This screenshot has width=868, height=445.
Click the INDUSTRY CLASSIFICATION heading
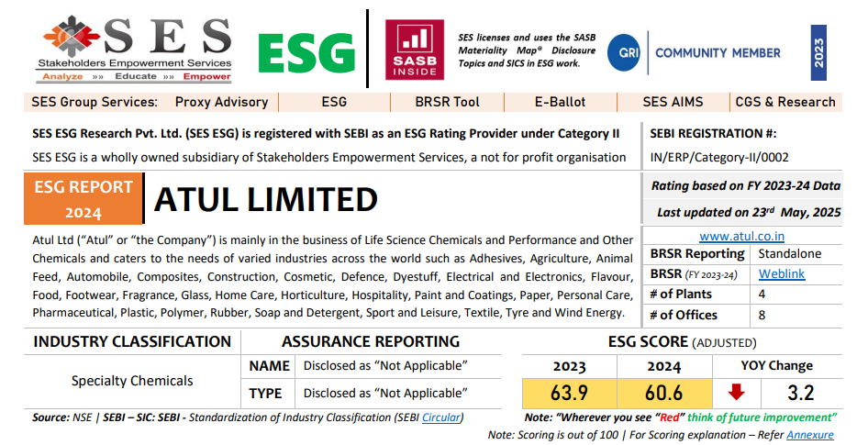tap(132, 341)
